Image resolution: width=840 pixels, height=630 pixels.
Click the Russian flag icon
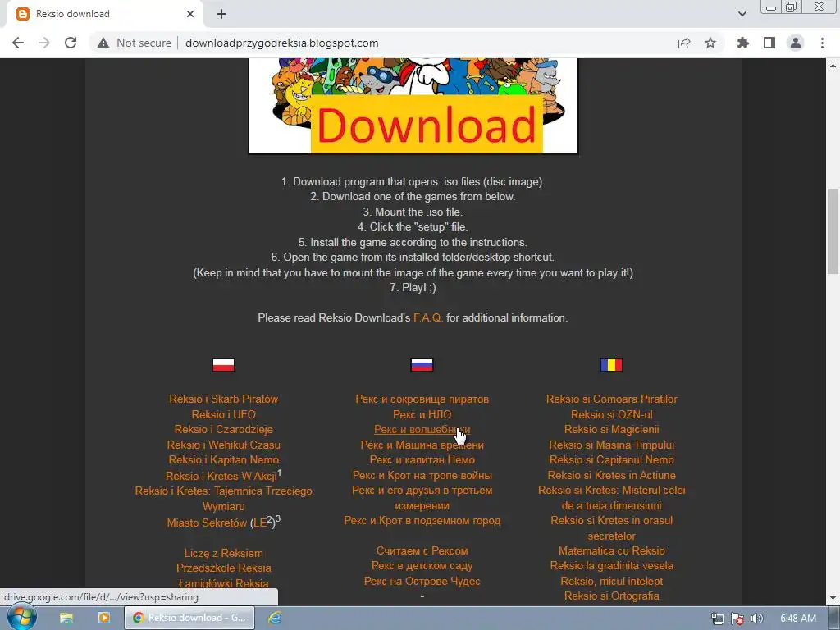tap(422, 365)
